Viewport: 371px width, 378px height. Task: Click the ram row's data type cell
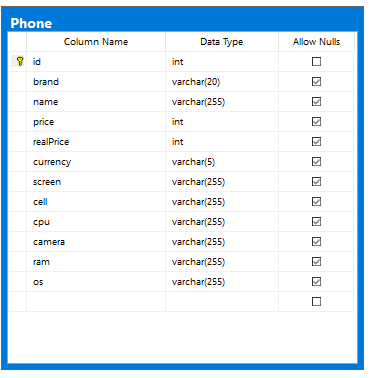pyautogui.click(x=222, y=262)
